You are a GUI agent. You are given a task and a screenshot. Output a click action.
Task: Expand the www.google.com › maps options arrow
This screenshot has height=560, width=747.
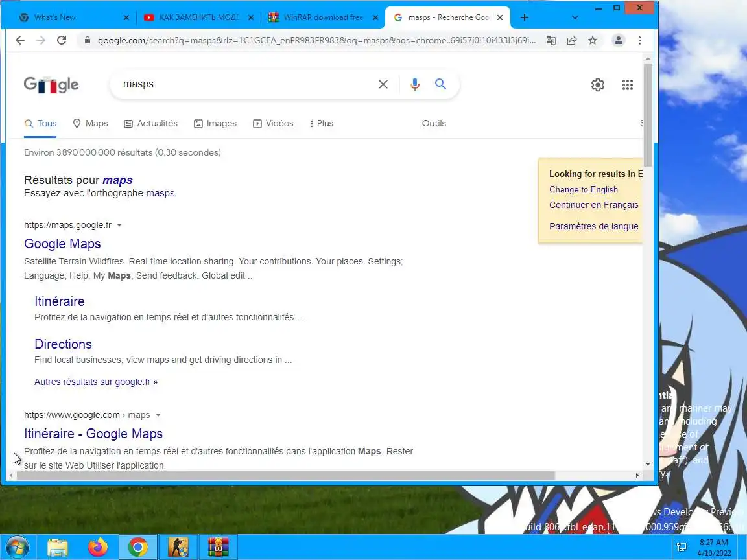point(158,415)
